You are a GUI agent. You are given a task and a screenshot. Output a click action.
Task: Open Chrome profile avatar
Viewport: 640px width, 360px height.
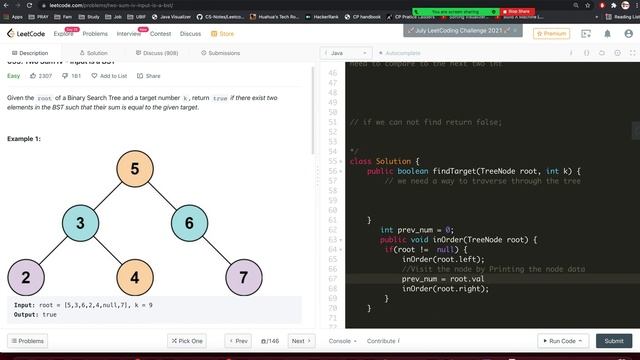[x=625, y=5]
